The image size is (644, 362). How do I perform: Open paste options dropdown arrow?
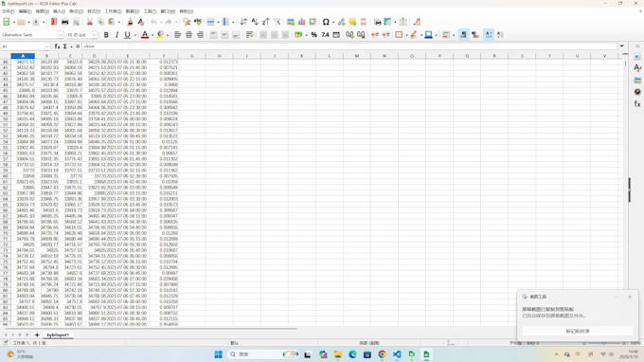pos(119,22)
